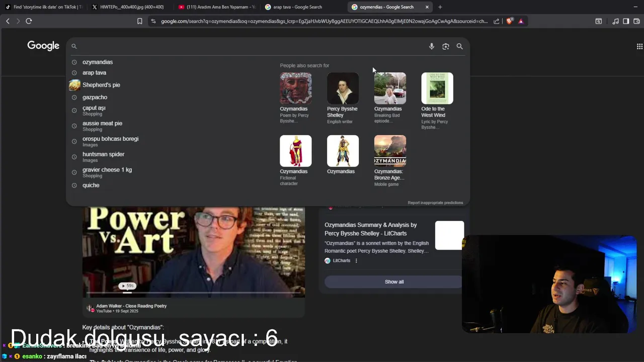
Task: Select 'gravier cheese 1 kg' suggestion
Action: tap(107, 172)
